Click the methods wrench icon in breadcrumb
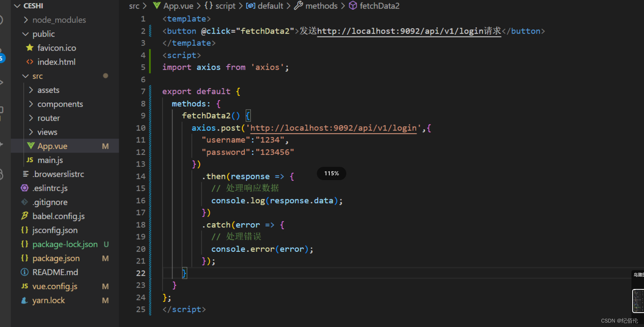The width and height of the screenshot is (644, 327). (298, 6)
